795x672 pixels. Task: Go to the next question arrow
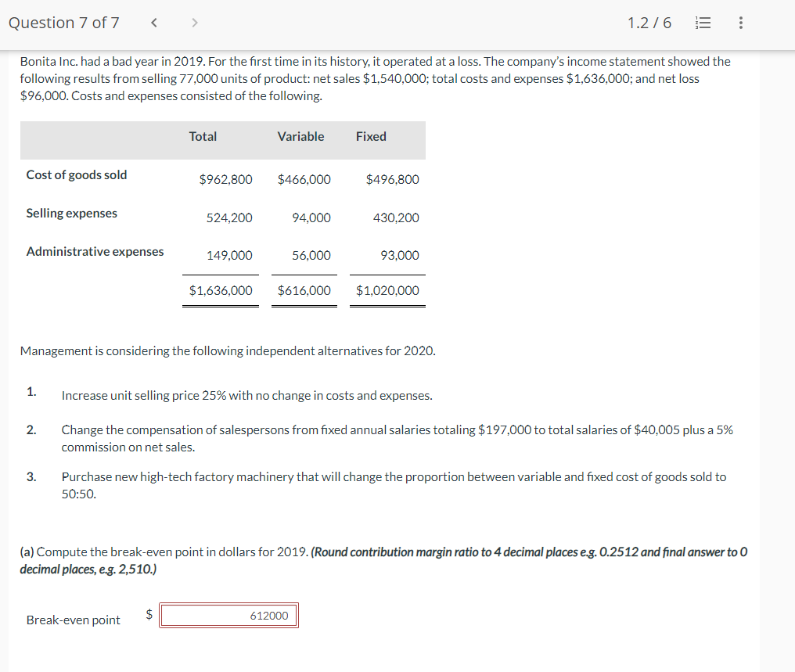194,23
